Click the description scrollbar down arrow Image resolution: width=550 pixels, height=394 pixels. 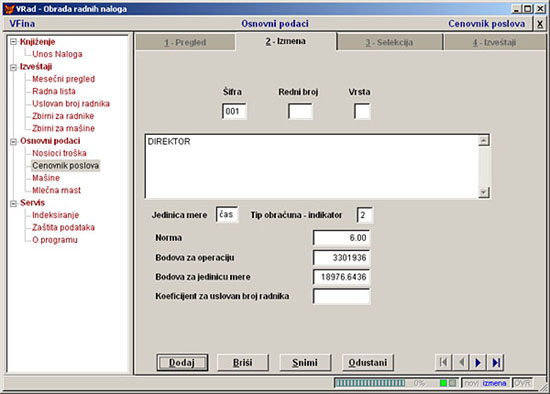coord(484,192)
